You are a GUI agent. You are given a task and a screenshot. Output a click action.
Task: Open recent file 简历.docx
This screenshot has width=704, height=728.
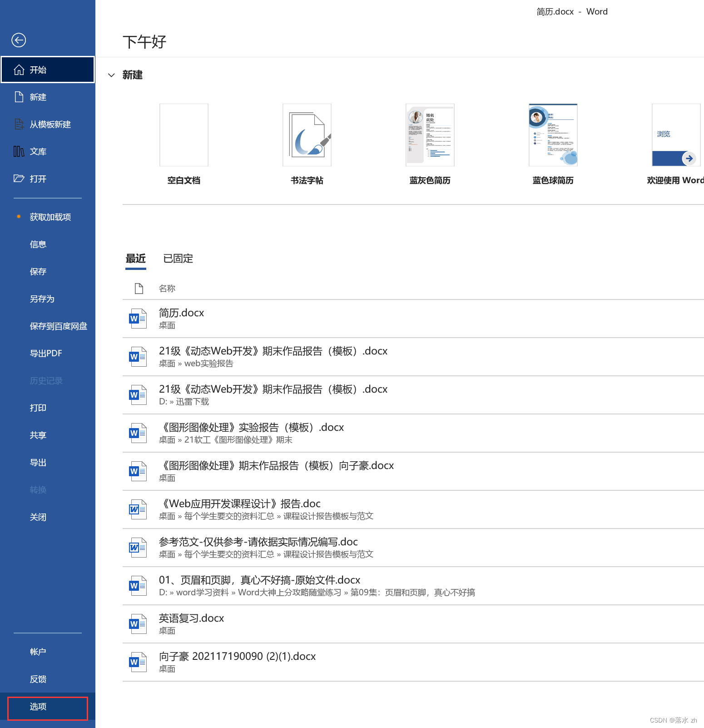413,319
